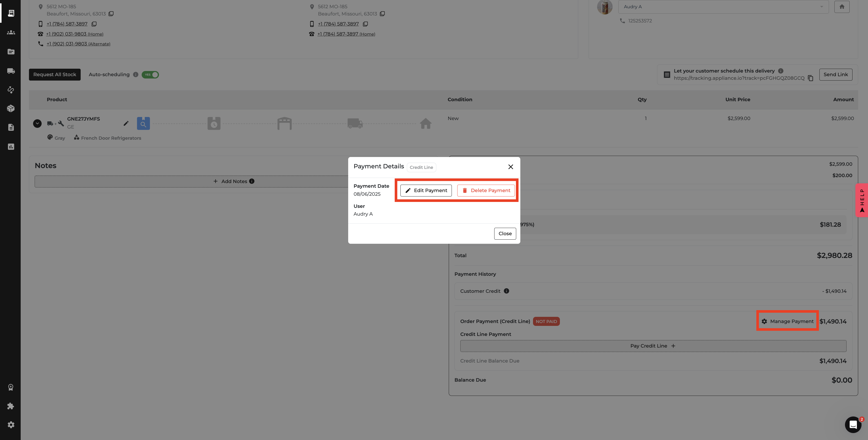The image size is (868, 440).
Task: Show Customer Credit info icon
Action: [x=506, y=291]
